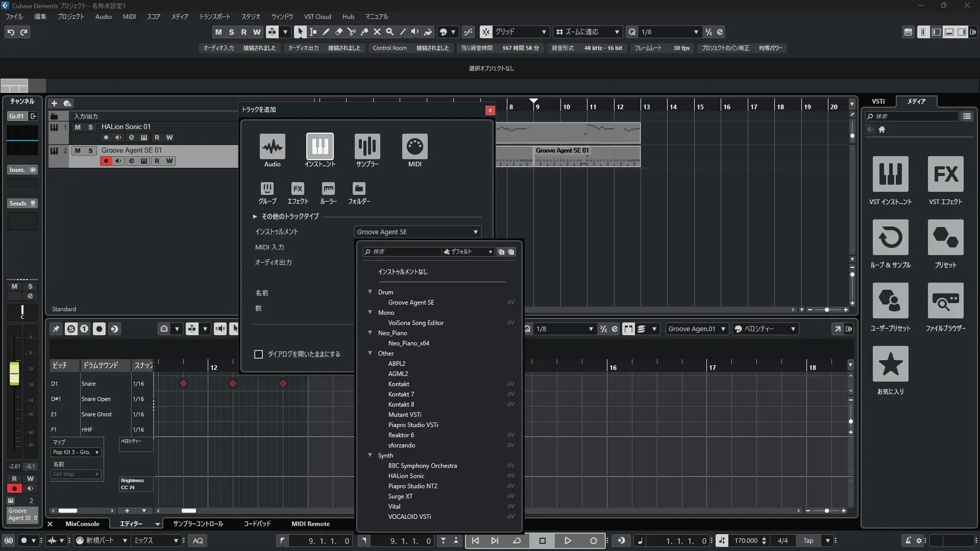This screenshot has width=980, height=551.
Task: Collapse the Synth category in list
Action: [370, 455]
